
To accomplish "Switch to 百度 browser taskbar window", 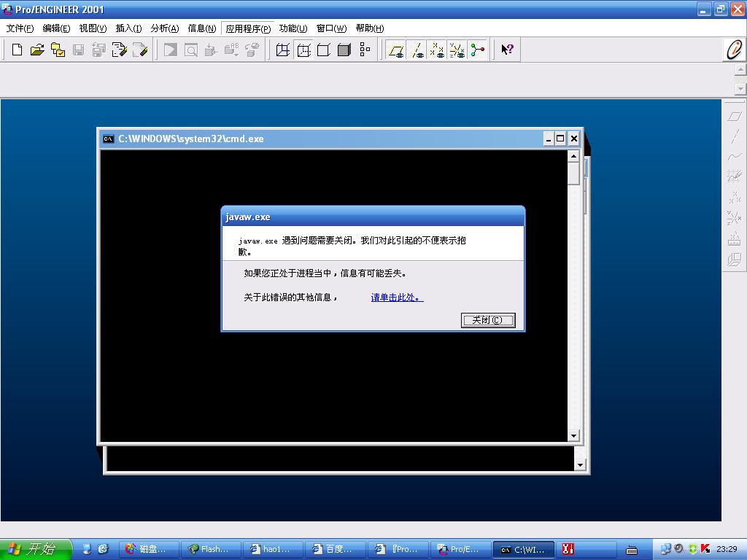I will point(336,549).
